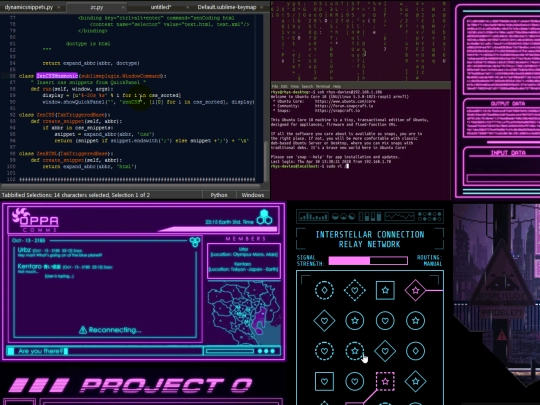This screenshot has height=405, width=540.
Task: Click the '23:15 Earth Std. Time' clock text
Action: (x=229, y=222)
